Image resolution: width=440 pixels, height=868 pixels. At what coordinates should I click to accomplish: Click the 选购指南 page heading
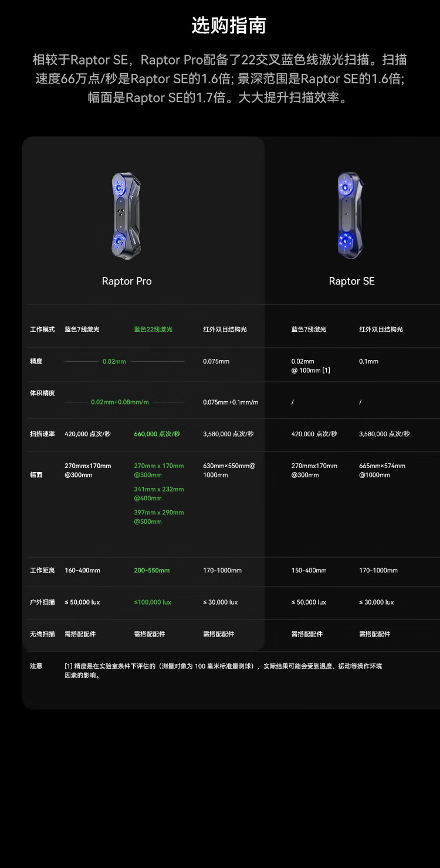pos(229,26)
